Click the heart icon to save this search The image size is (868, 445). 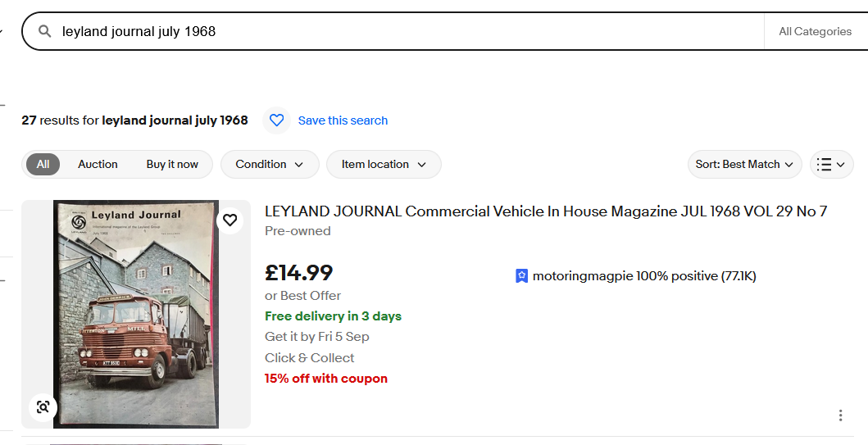click(277, 120)
